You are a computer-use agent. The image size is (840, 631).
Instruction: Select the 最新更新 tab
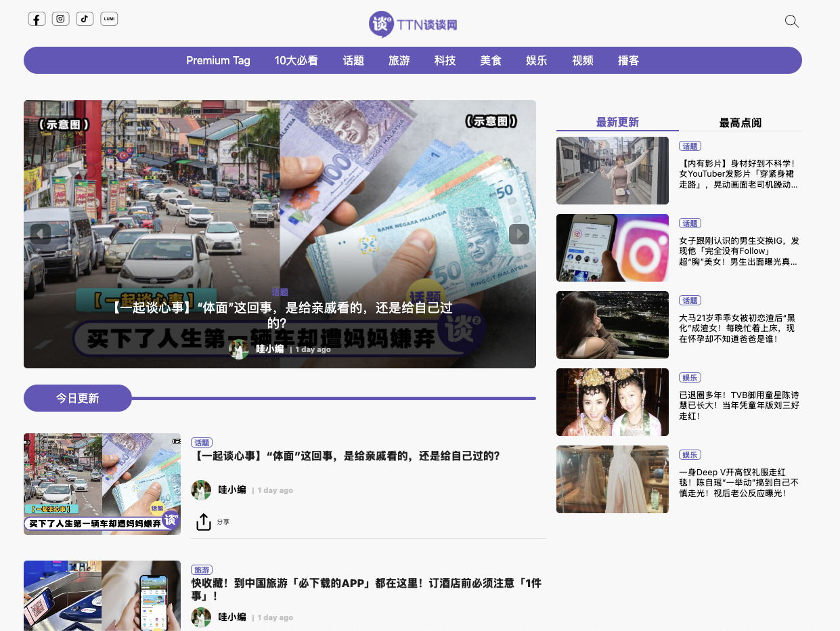617,123
